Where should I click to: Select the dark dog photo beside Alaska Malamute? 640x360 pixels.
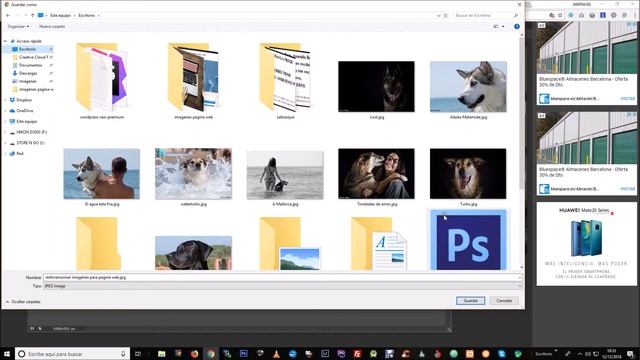[x=376, y=87]
